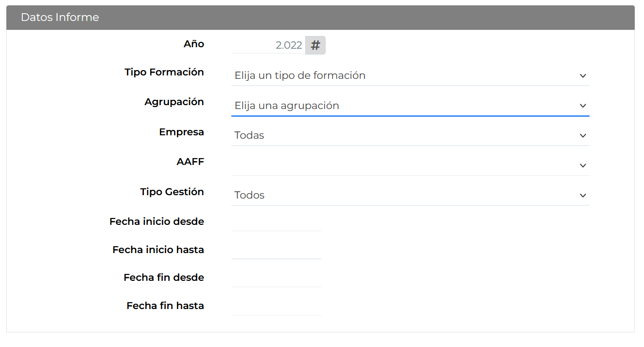Viewport: 644px width, 347px height.
Task: Click the Datos Informe panel header
Action: [x=320, y=18]
